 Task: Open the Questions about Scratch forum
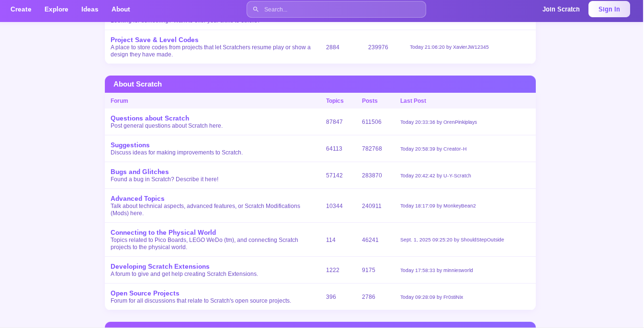[x=150, y=118]
